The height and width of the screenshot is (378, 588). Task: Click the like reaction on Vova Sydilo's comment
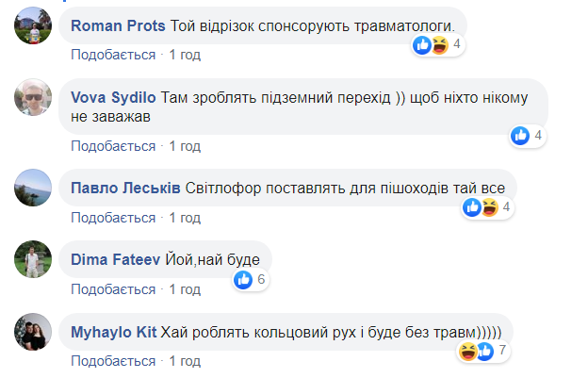pos(520,136)
